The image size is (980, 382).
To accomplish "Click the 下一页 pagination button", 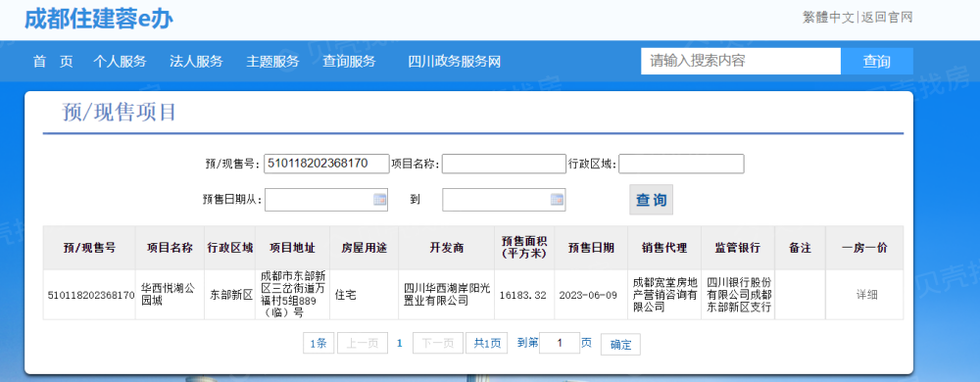I will (x=438, y=343).
